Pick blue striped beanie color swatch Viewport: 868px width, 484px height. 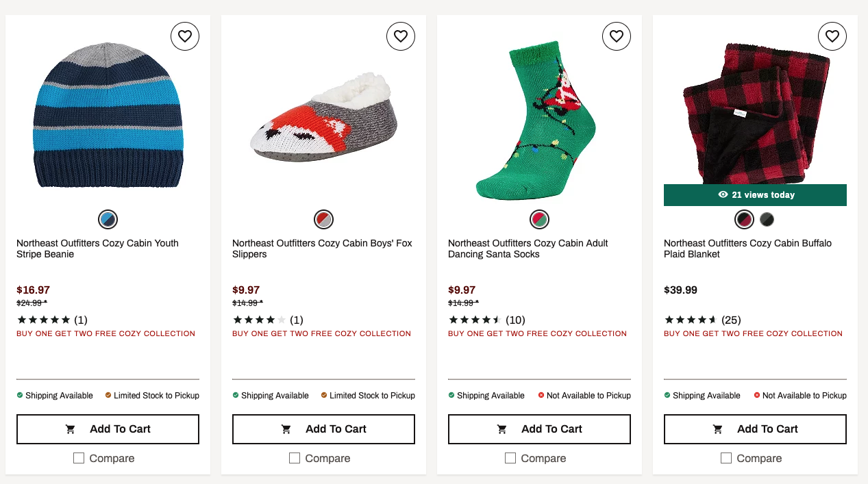pos(108,220)
